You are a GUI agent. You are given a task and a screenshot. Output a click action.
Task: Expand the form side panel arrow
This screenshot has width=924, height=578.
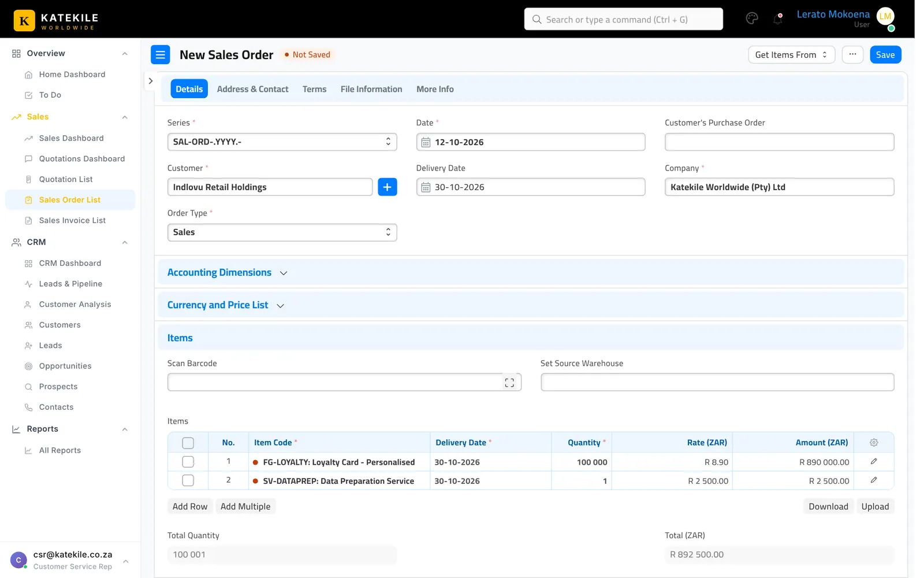point(151,81)
